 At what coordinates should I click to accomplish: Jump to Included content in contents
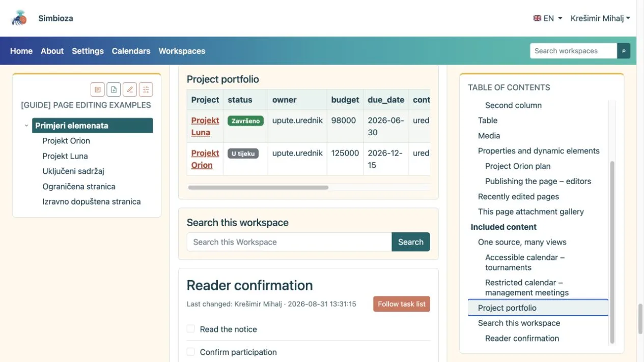coord(503,227)
